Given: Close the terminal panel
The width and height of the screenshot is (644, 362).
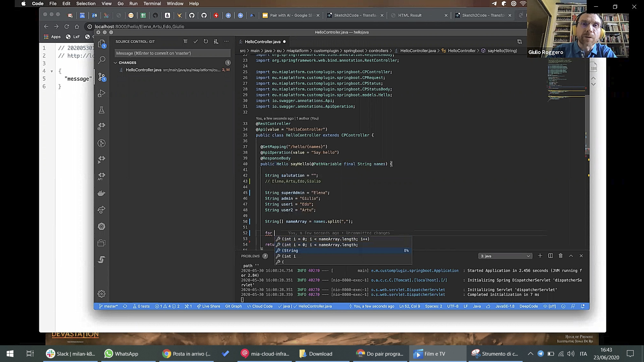Looking at the screenshot, I should (x=581, y=256).
